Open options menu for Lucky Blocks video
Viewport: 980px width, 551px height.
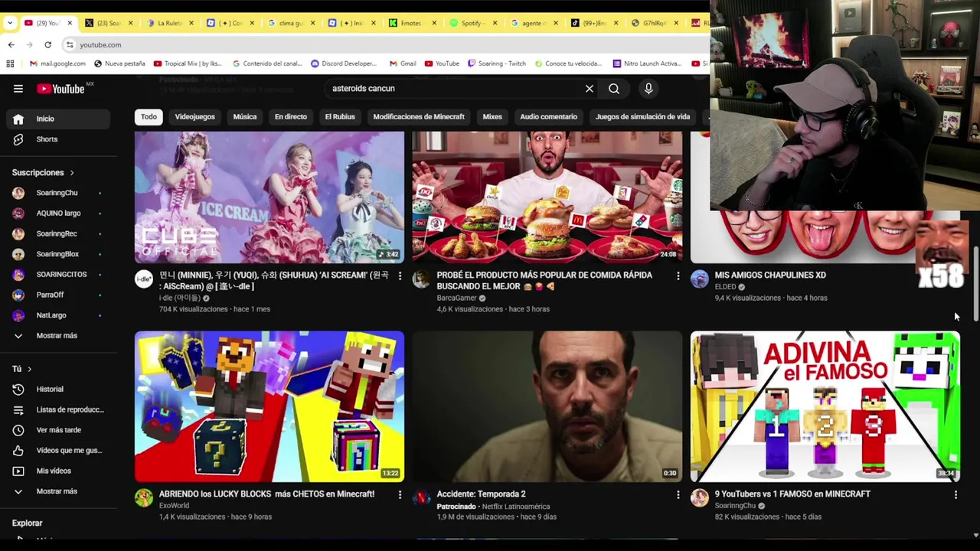click(400, 495)
